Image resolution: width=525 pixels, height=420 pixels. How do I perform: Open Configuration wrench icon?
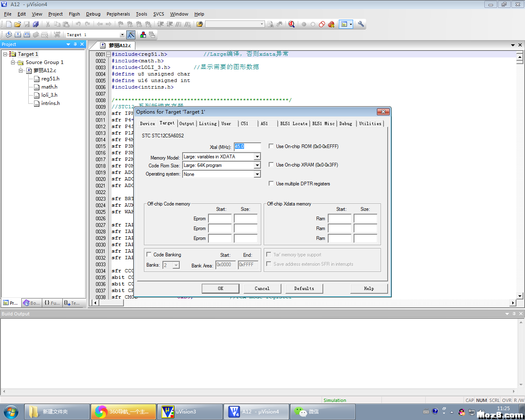tap(361, 24)
